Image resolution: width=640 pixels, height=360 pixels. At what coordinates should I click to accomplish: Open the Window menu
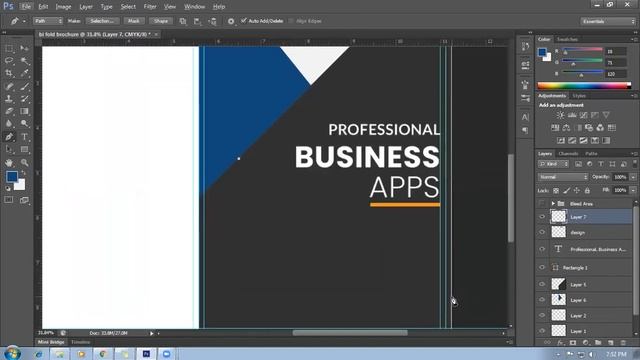[194, 7]
